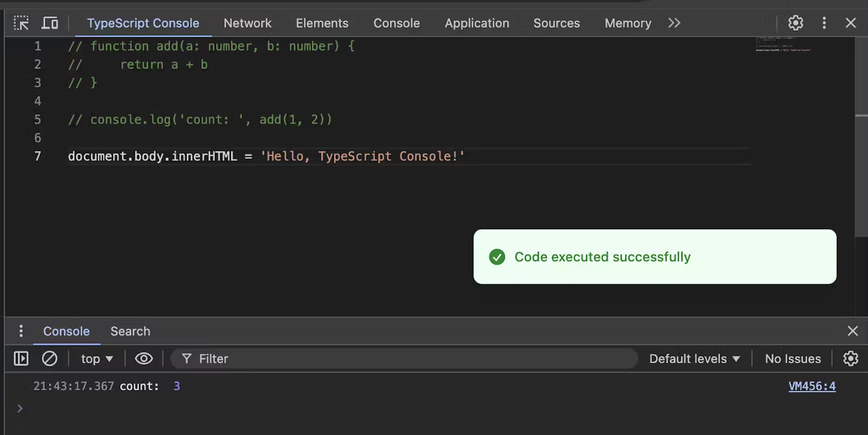Close the console drawer
The height and width of the screenshot is (435, 868).
point(852,331)
